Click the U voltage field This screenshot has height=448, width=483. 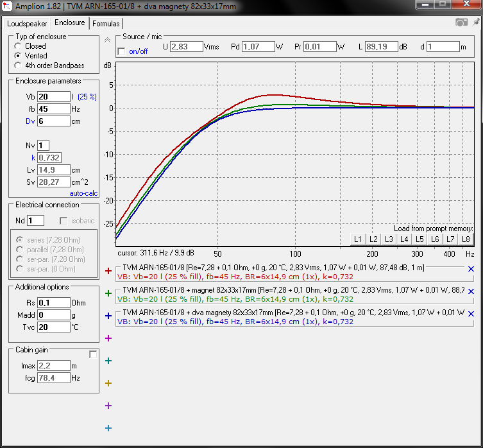[x=187, y=47]
